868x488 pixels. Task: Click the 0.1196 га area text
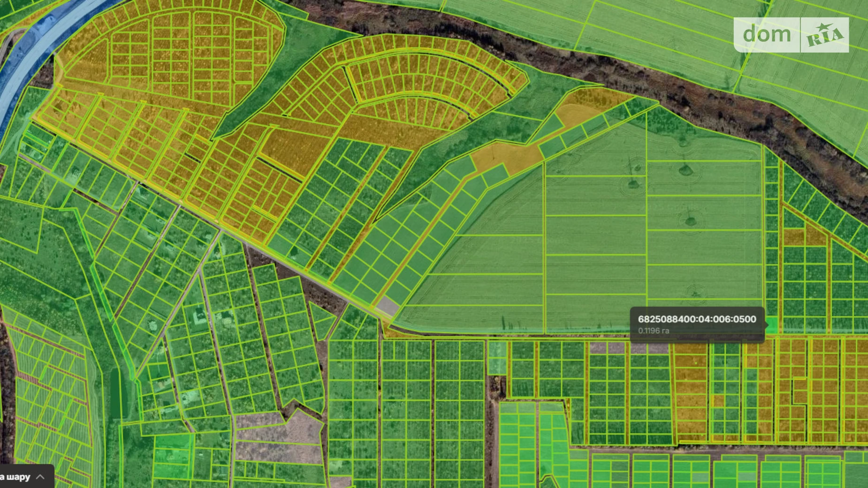pos(653,331)
